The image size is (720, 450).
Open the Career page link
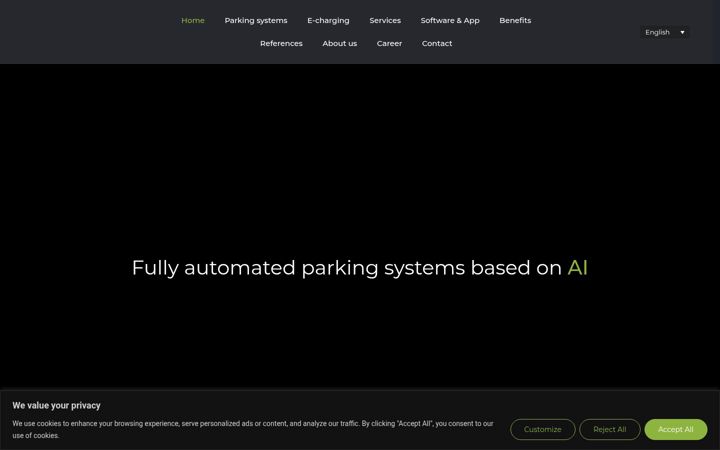click(389, 43)
